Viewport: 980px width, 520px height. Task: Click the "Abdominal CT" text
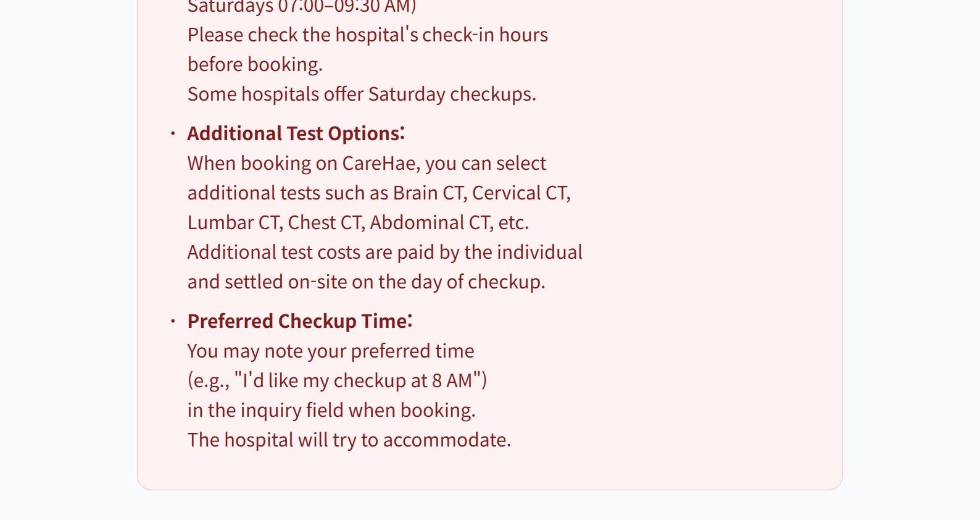[x=430, y=222]
